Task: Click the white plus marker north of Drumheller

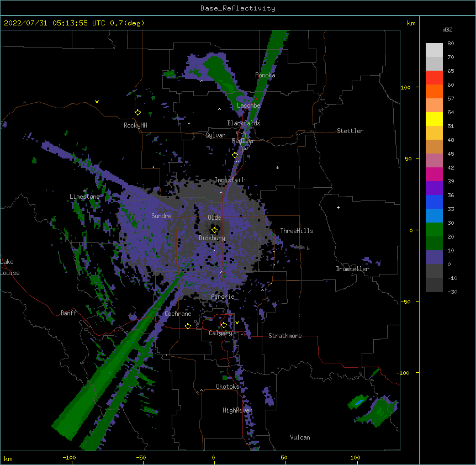Action: [338, 207]
